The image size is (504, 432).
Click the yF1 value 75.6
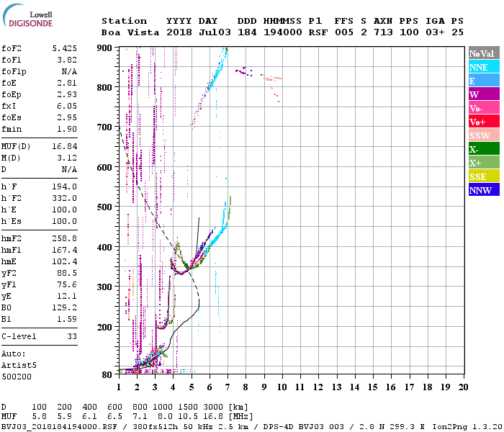pos(67,285)
